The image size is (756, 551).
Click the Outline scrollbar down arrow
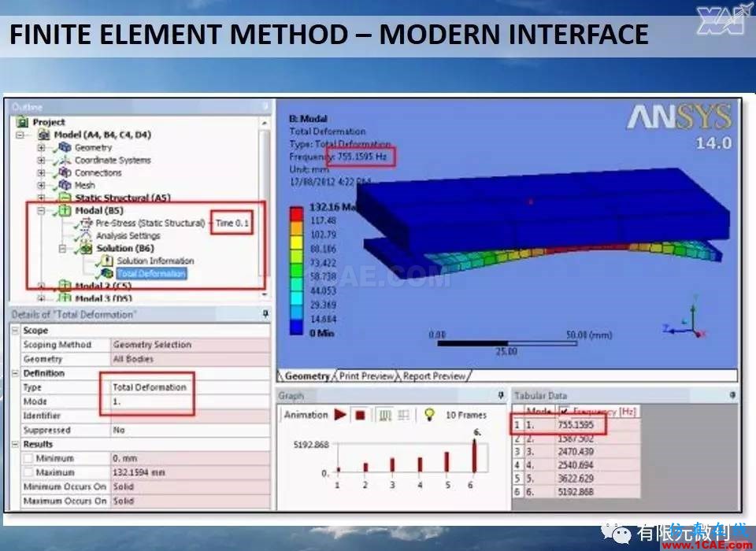(265, 294)
